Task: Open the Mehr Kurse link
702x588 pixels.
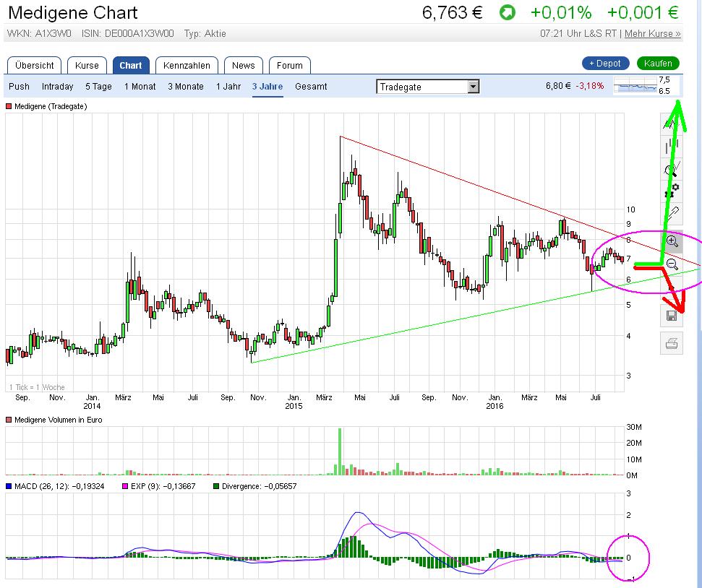Action: pyautogui.click(x=652, y=33)
